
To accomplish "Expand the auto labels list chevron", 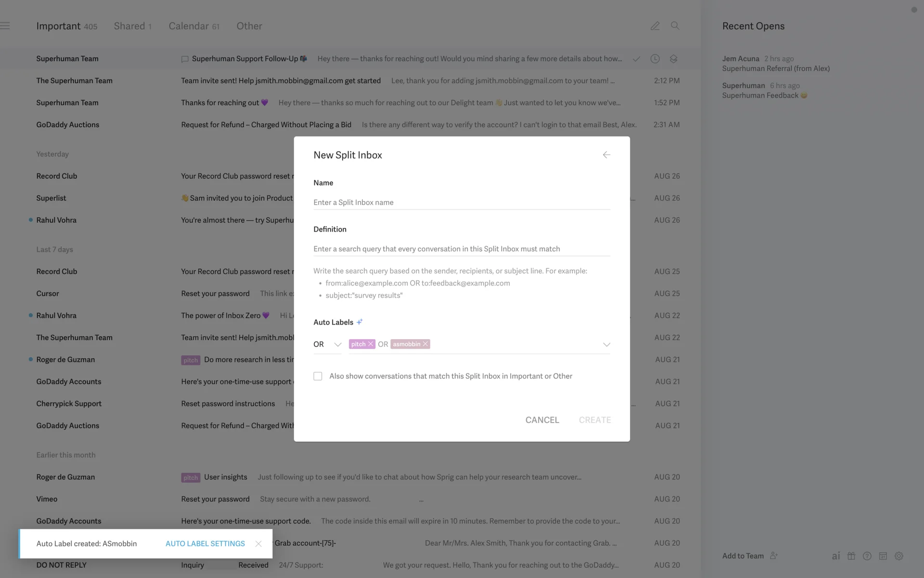I will coord(606,344).
